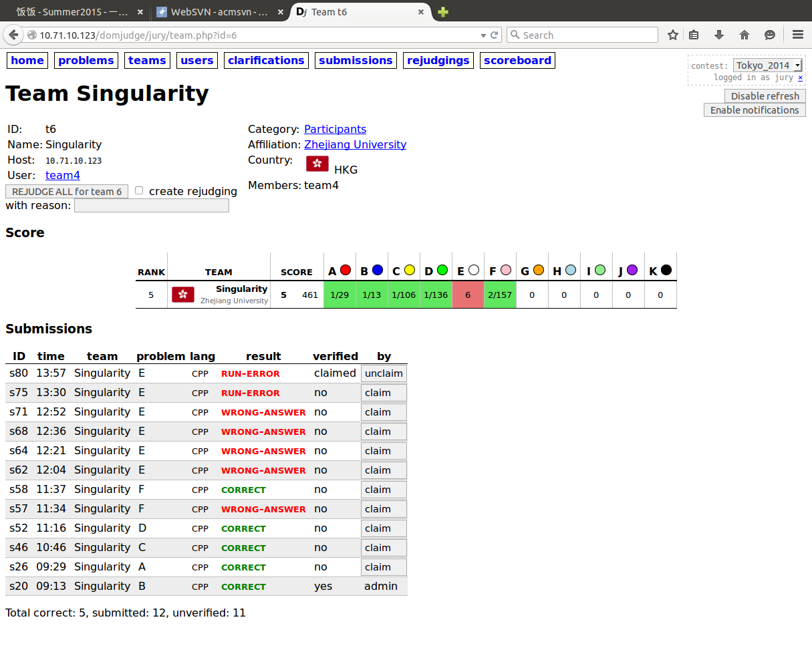This screenshot has height=668, width=812.
Task: Click the red balloon for problem A
Action: click(x=346, y=270)
